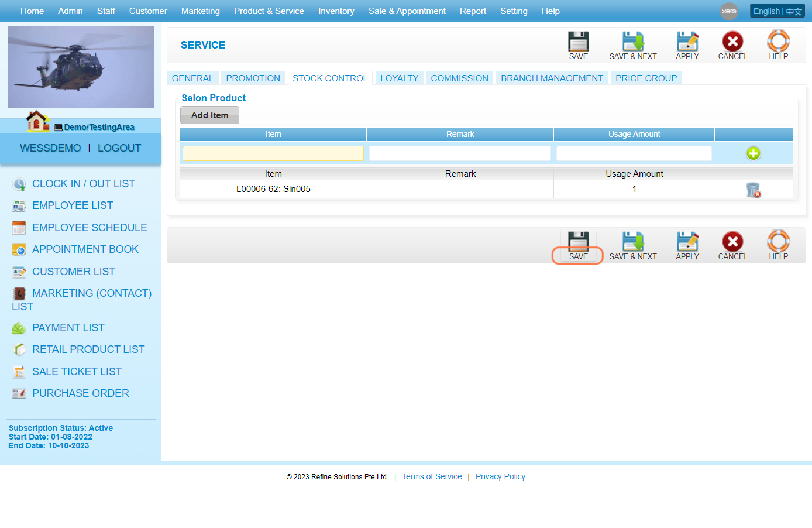The height and width of the screenshot is (528, 812).
Task: Click the Remark input field
Action: [x=460, y=153]
